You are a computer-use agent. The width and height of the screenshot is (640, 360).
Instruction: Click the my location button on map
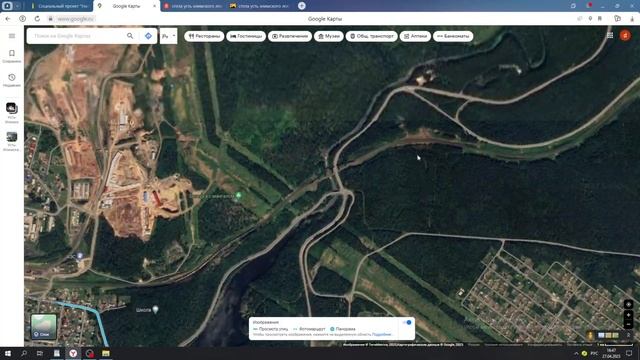click(628, 304)
